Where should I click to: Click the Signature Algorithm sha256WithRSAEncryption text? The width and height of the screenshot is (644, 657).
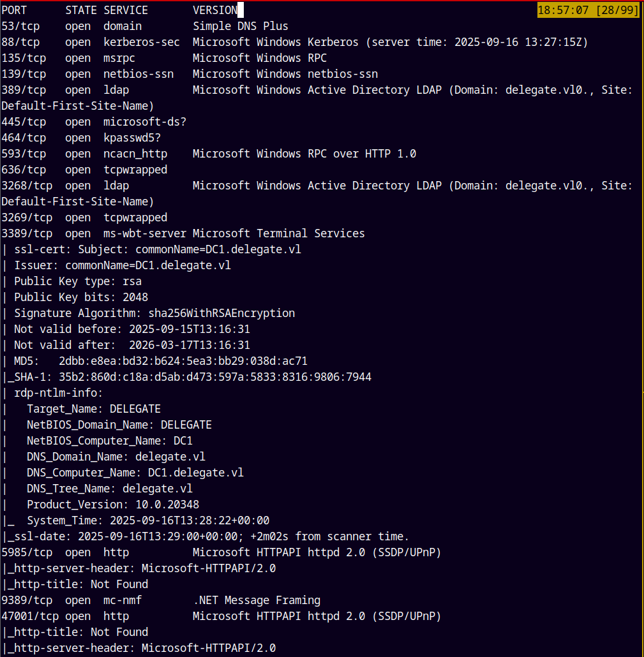154,313
